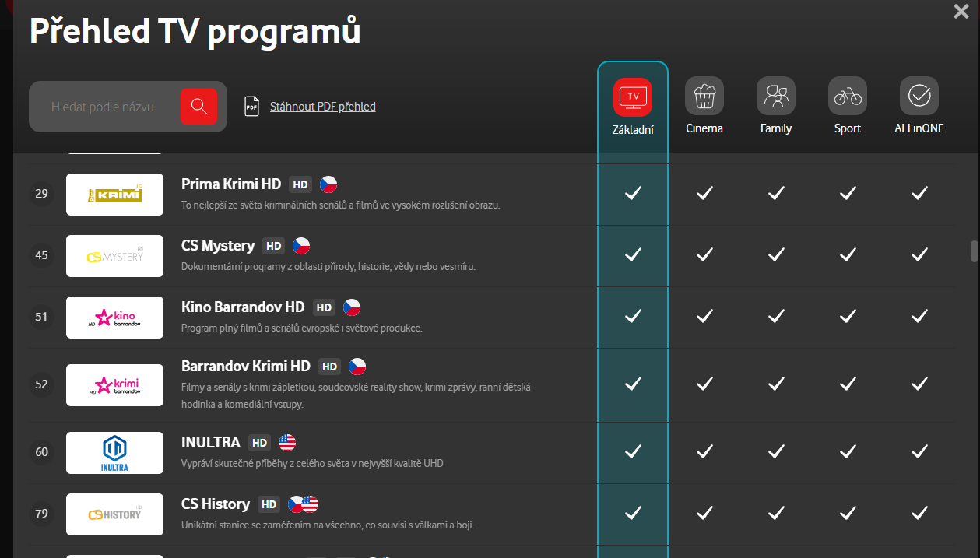Image resolution: width=980 pixels, height=558 pixels.
Task: Click the Czech flag beside CS Mystery
Action: [301, 246]
